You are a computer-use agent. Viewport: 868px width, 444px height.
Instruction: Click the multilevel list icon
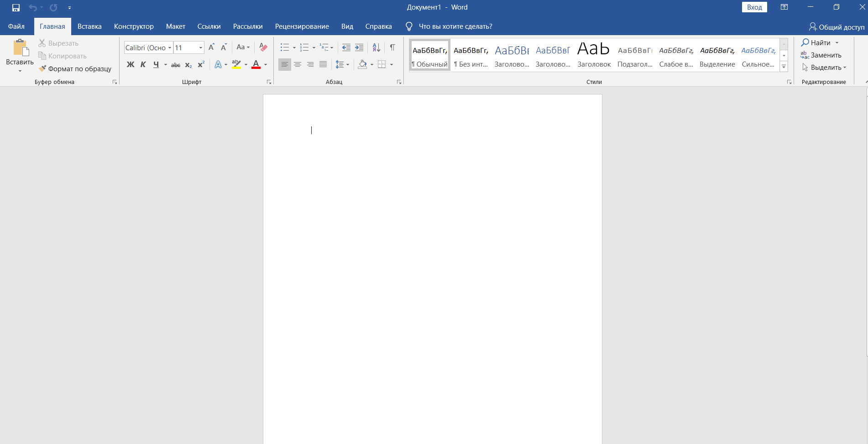[x=324, y=47]
